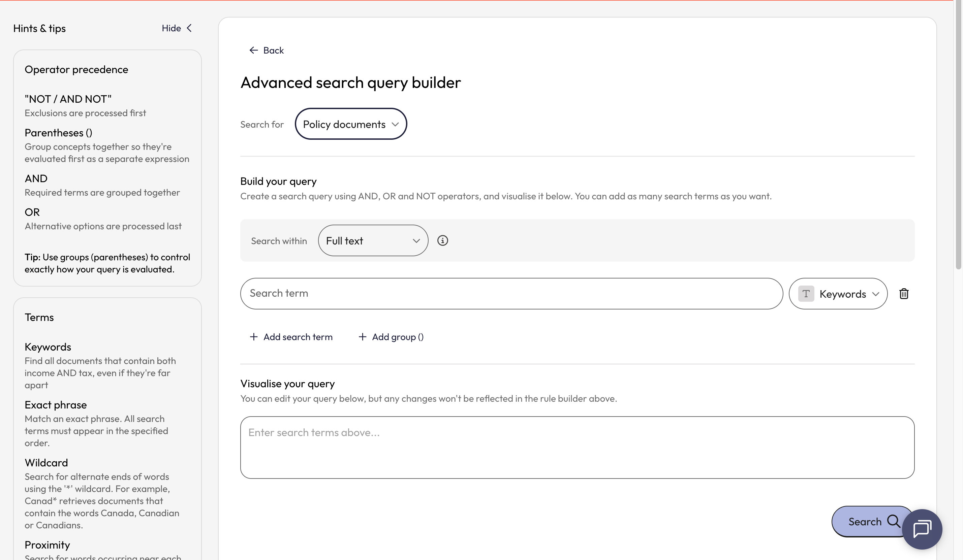Open the Policy documents dropdown
This screenshot has width=963, height=560.
click(x=351, y=124)
